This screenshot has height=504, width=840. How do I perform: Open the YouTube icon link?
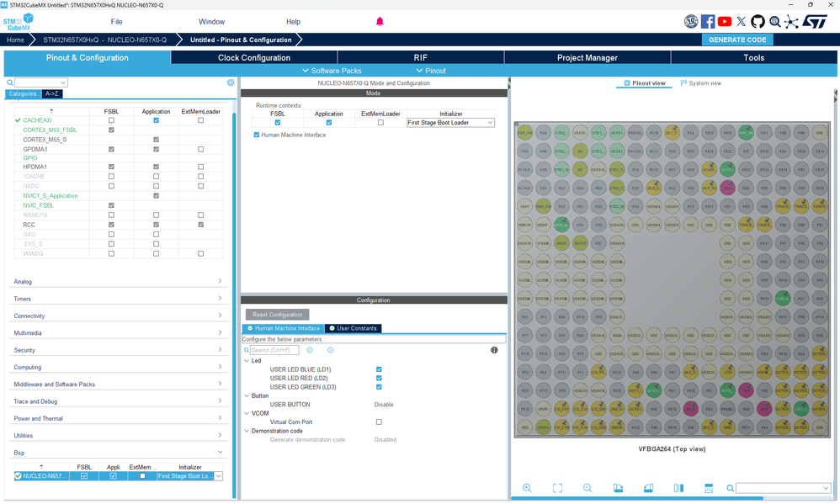click(725, 21)
